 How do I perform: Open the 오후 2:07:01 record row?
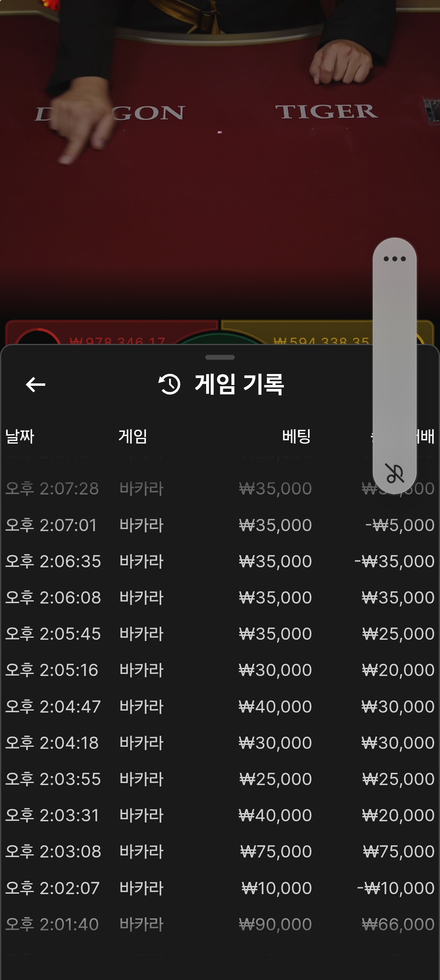(220, 525)
